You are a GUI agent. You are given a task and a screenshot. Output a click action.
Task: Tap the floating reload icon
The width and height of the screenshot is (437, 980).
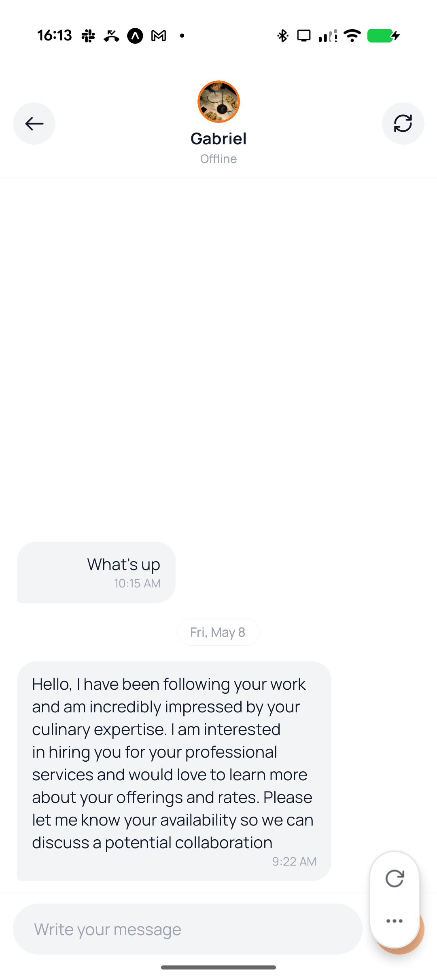pos(395,878)
